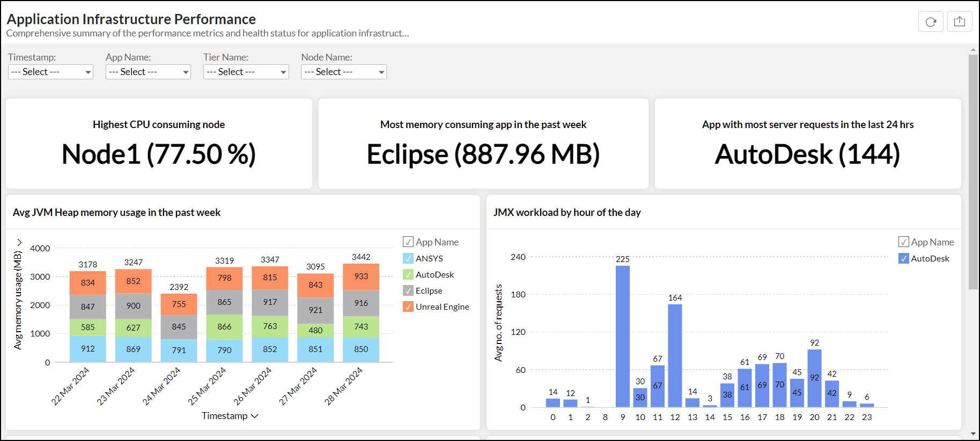Click the 42 bar at hour 21
Viewport: 980px width, 441px height.
[832, 394]
